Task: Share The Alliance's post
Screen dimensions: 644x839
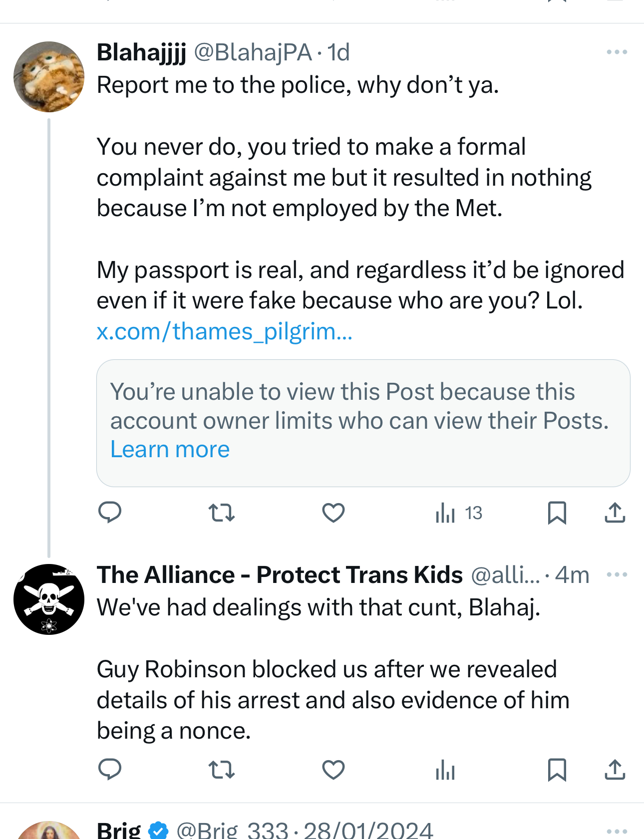Action: (615, 770)
